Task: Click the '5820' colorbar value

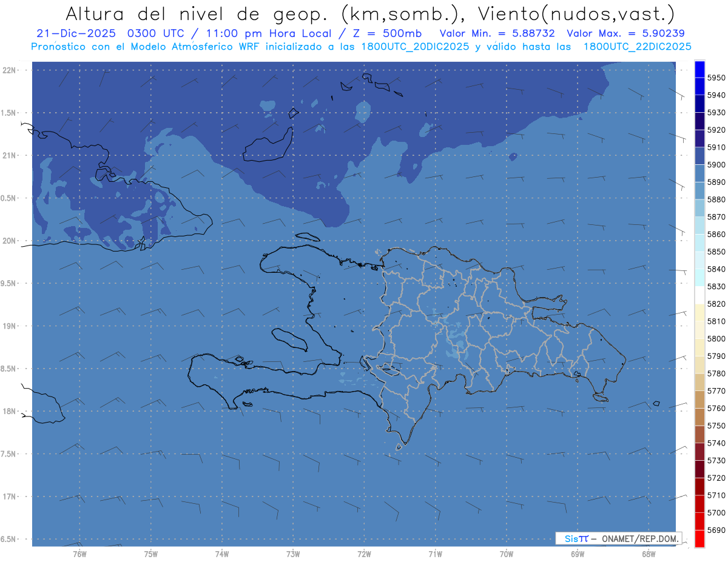Action: 716,304
